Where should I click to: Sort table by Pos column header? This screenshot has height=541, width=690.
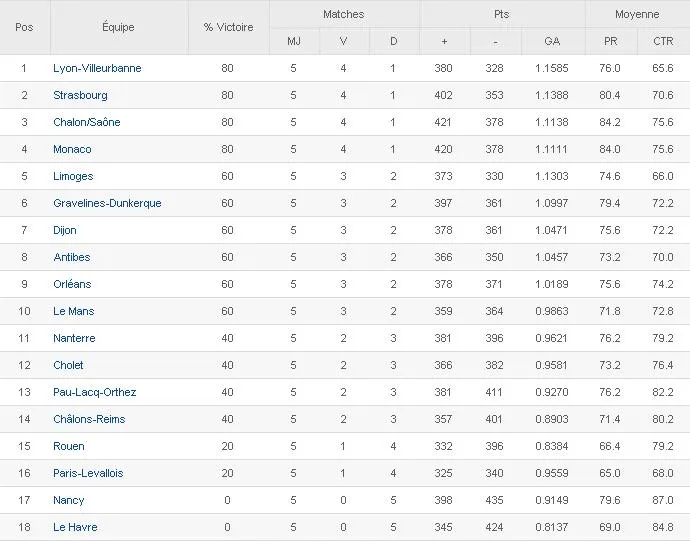coord(24,27)
